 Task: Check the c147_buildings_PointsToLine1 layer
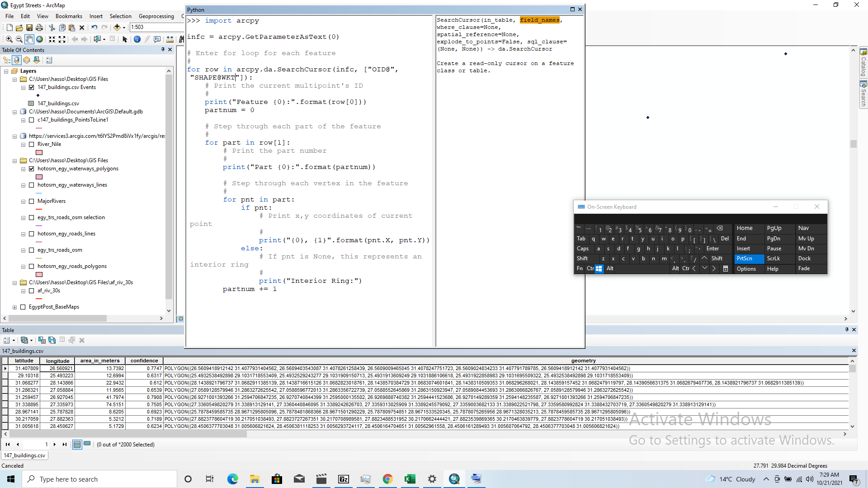32,120
